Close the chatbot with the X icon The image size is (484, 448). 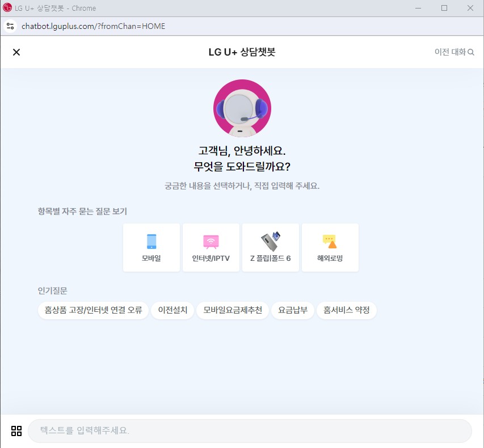pos(16,52)
